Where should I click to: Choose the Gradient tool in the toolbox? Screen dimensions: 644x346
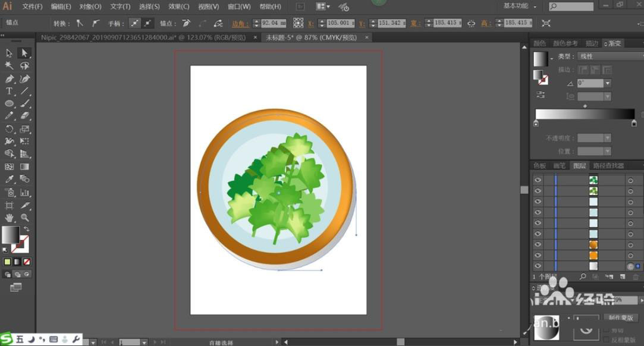pyautogui.click(x=24, y=166)
